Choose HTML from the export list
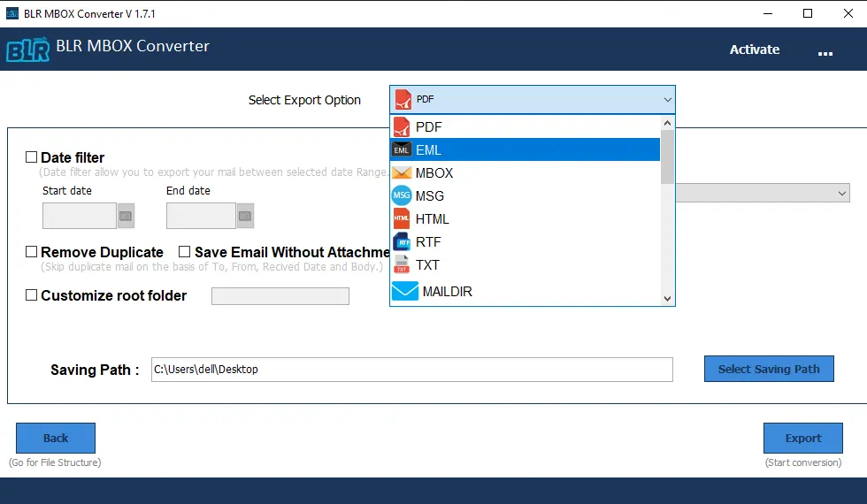 pyautogui.click(x=526, y=219)
